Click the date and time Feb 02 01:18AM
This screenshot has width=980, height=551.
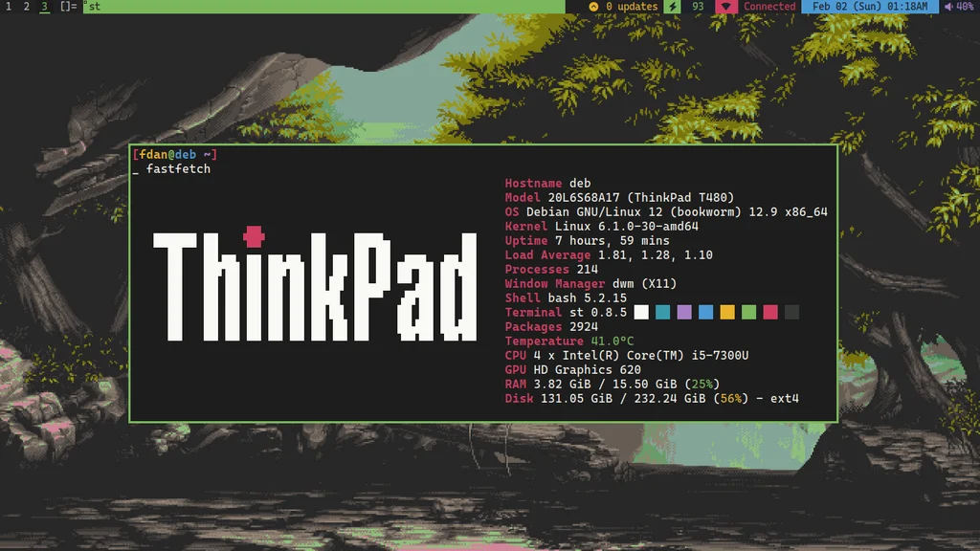click(869, 7)
